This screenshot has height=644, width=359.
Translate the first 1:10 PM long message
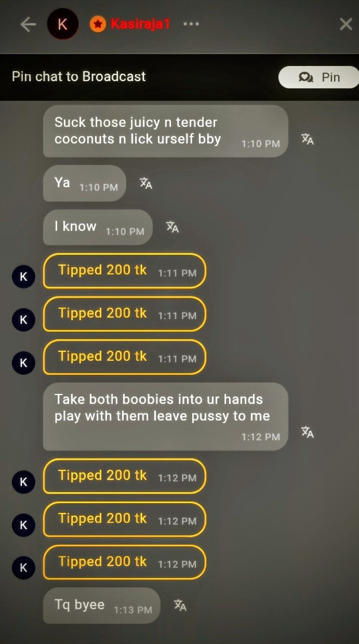[308, 139]
